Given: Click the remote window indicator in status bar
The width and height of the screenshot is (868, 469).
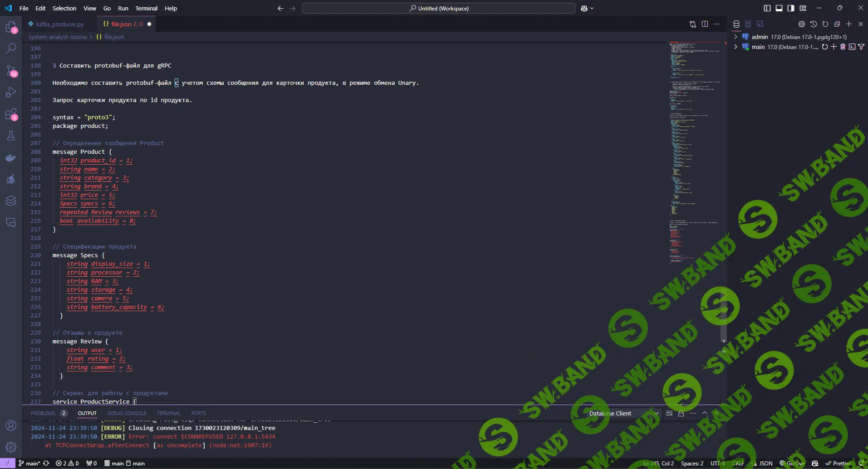Looking at the screenshot, I should [8, 464].
